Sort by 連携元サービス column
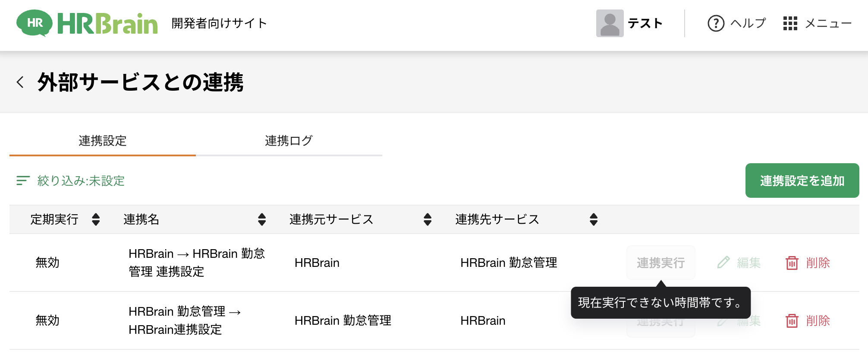Image resolution: width=868 pixels, height=361 pixels. coord(428,219)
